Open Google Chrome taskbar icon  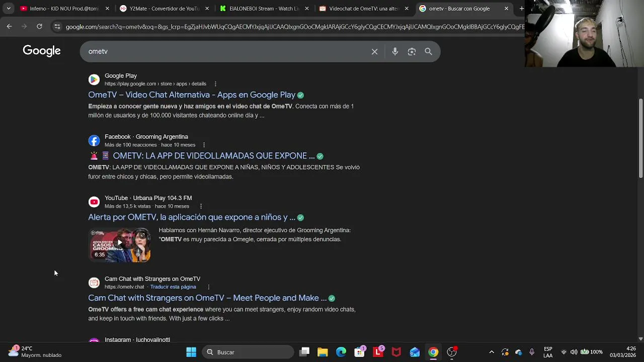(x=433, y=352)
